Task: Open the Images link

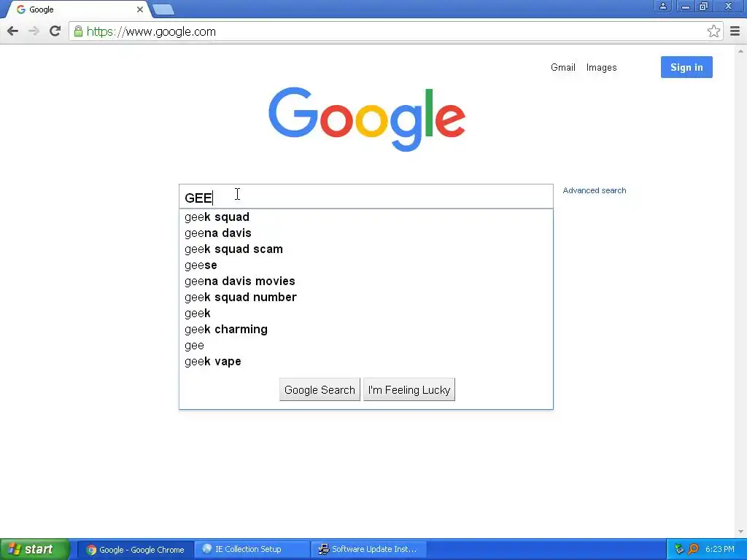Action: click(601, 68)
